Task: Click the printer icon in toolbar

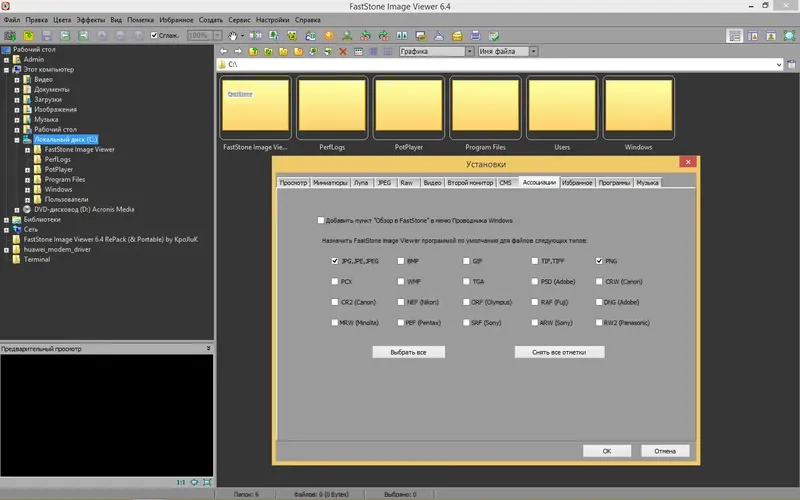Action: pyautogui.click(x=476, y=36)
